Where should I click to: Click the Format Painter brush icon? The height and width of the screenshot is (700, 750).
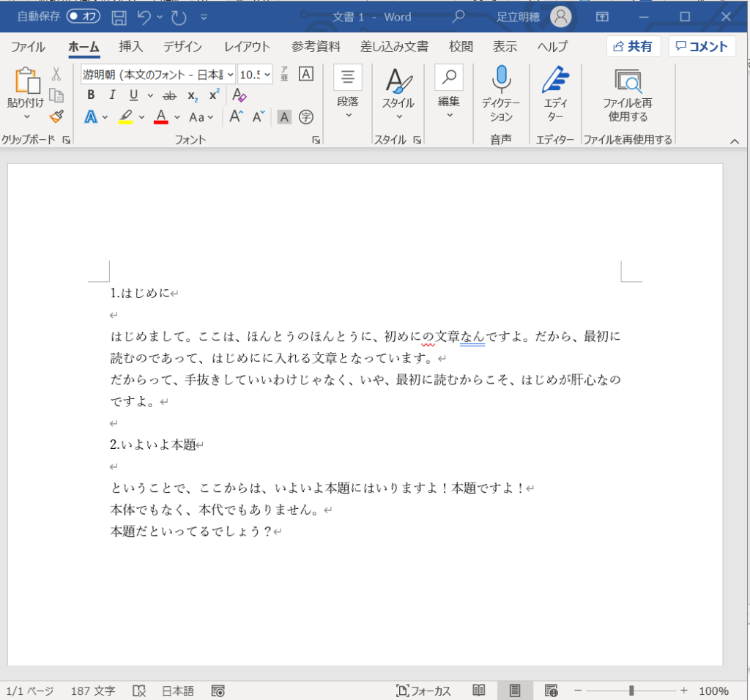point(56,116)
